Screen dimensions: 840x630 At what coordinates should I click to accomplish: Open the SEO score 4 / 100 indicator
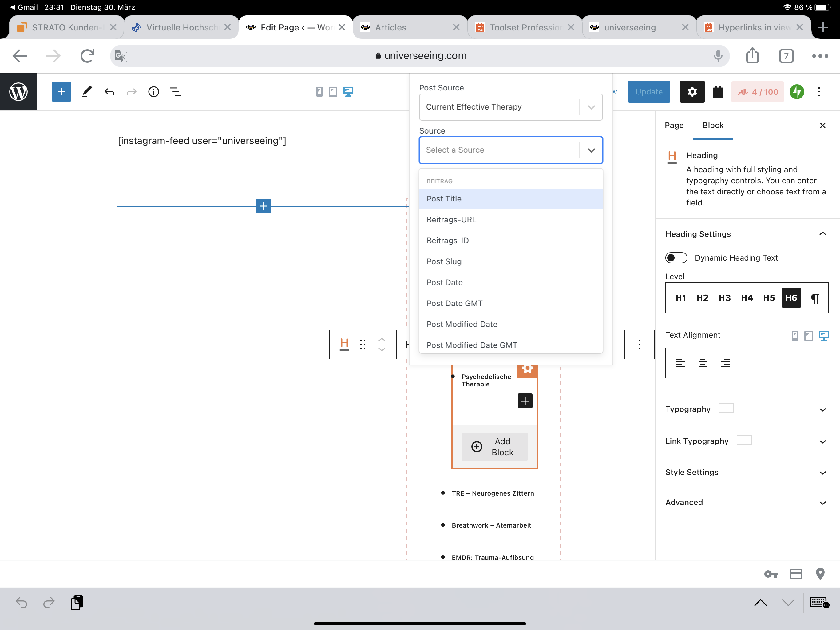point(758,92)
